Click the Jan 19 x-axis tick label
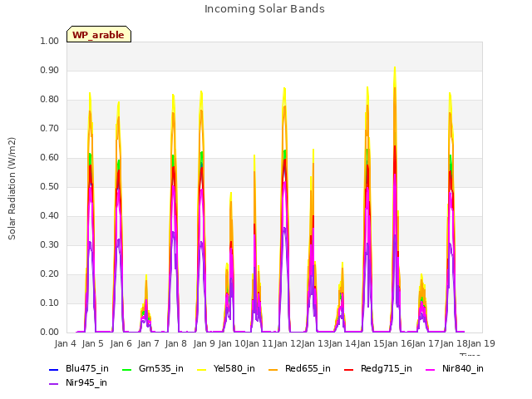The image size is (532, 399). (481, 343)
